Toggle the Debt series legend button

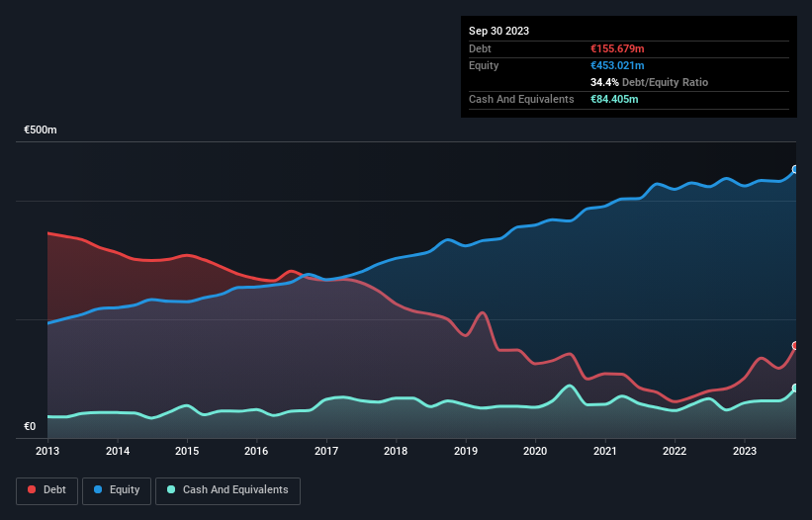coord(47,490)
